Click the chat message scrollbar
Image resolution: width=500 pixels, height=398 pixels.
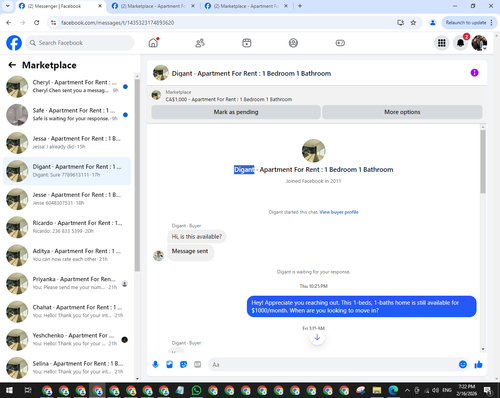point(483,161)
